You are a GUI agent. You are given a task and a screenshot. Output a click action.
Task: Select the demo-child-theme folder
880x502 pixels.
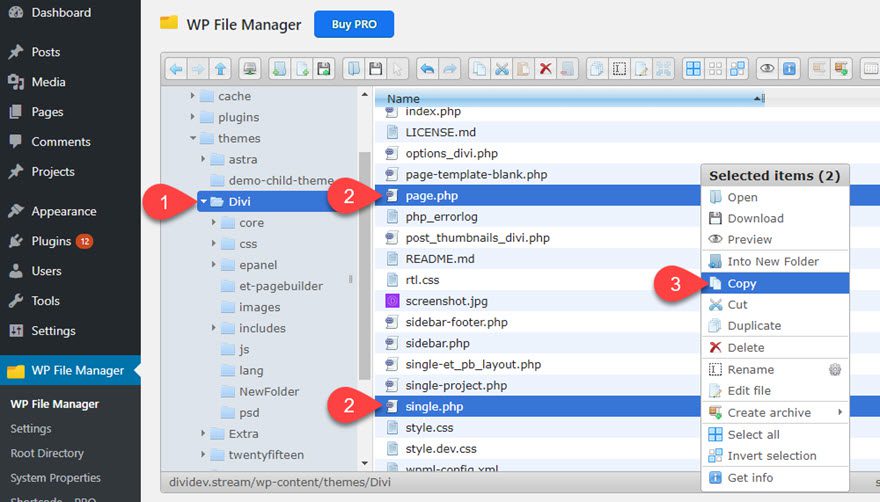[281, 180]
